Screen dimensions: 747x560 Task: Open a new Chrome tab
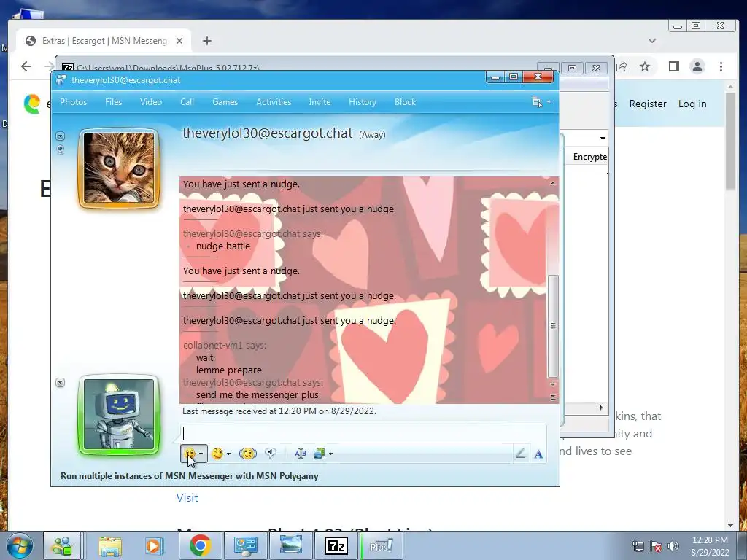tap(206, 41)
